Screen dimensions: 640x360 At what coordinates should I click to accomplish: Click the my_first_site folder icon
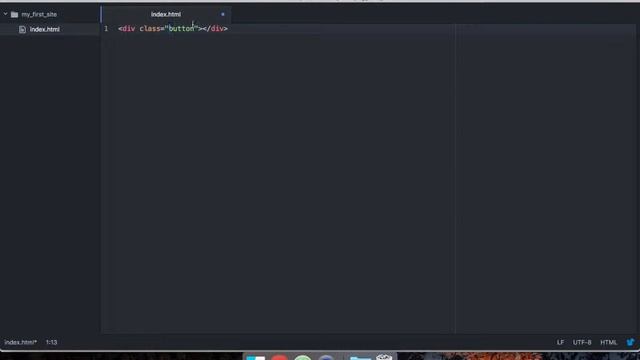(x=15, y=14)
